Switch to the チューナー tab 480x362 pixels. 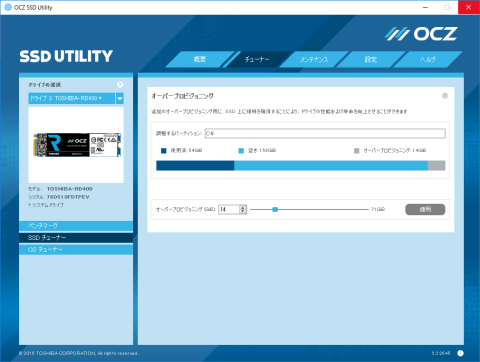pos(257,59)
